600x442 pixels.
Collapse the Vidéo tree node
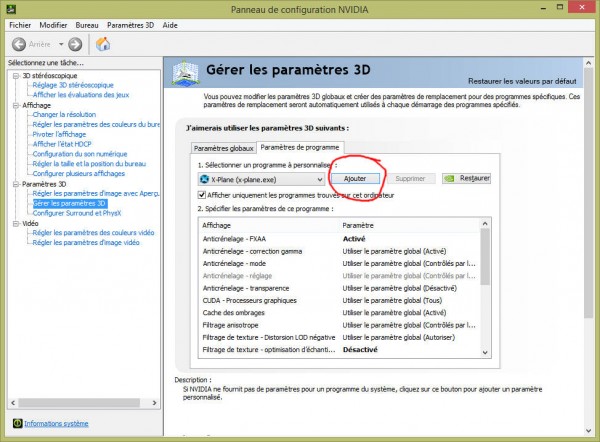[x=16, y=223]
